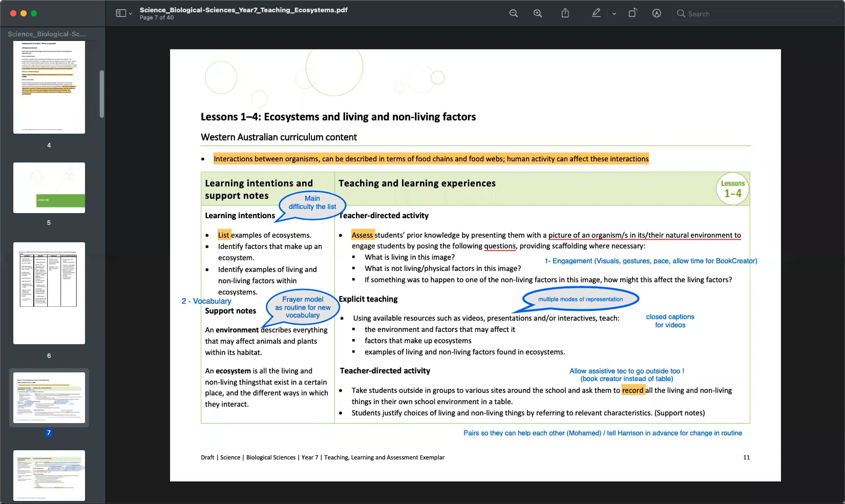
Task: Zoom out of the PDF page
Action: [x=514, y=13]
